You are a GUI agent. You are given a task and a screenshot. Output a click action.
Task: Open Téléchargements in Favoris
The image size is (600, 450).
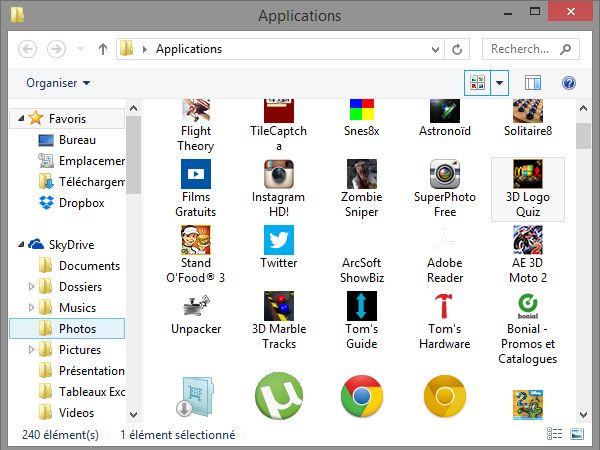[81, 182]
